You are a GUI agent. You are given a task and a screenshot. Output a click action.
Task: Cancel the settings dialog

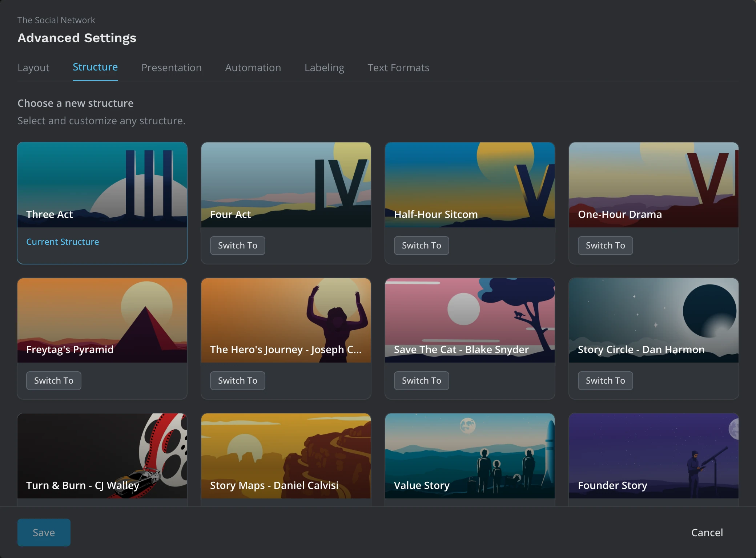tap(707, 533)
